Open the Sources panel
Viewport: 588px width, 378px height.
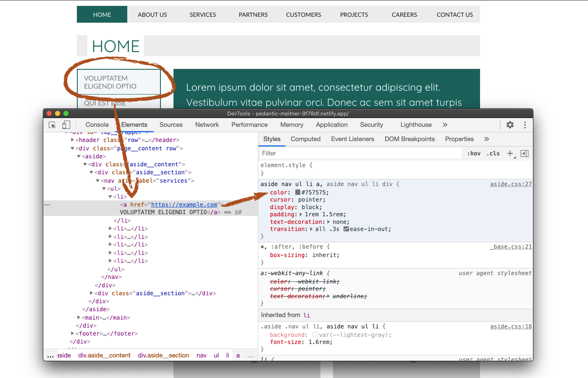pos(171,125)
